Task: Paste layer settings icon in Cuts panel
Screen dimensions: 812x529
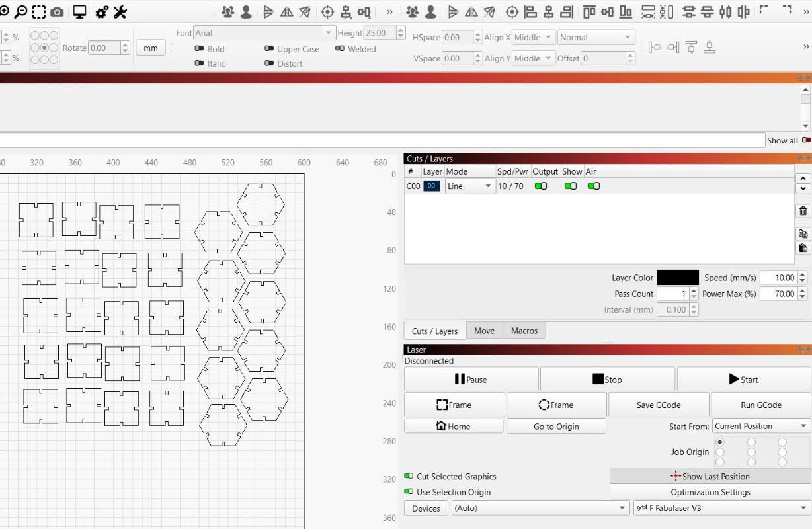Action: [803, 248]
